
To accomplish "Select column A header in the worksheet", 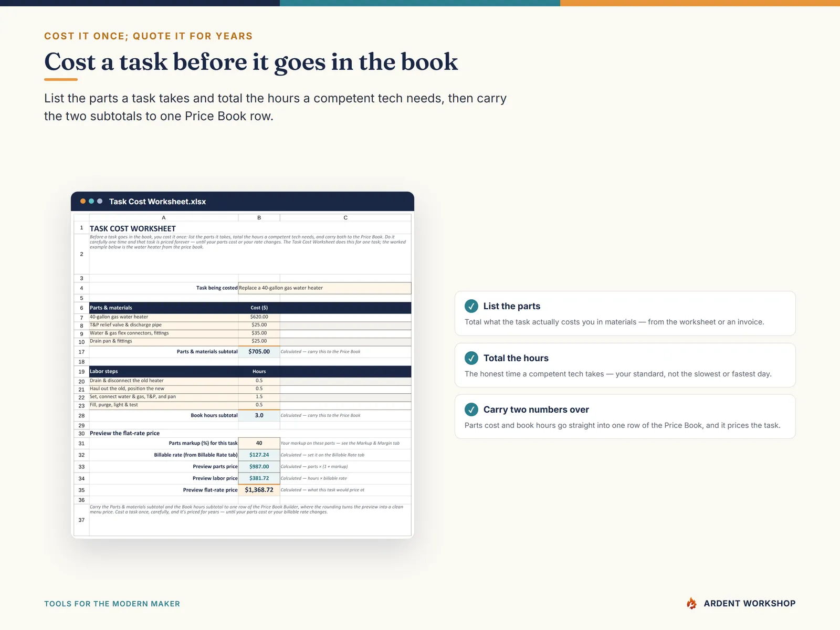I will pyautogui.click(x=164, y=217).
